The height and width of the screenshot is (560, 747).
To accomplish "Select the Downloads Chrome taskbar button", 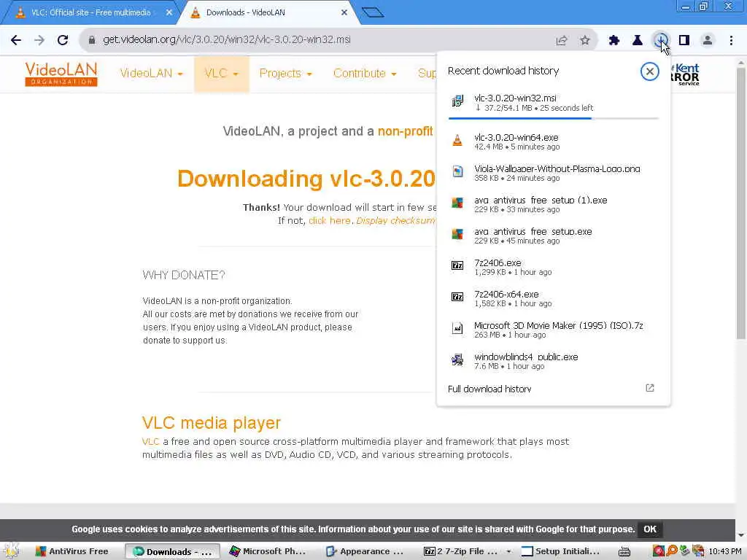I will pyautogui.click(x=172, y=551).
